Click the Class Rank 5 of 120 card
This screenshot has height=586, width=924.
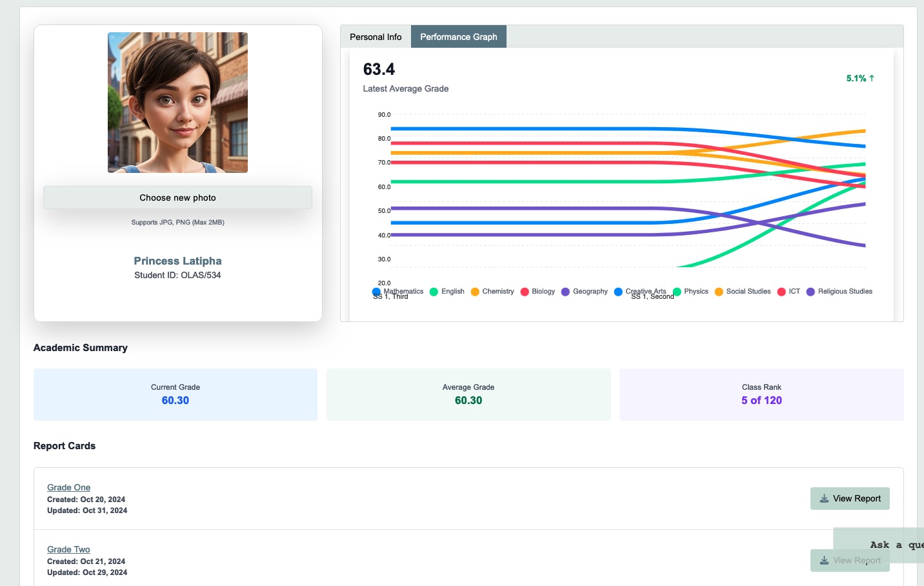coord(761,394)
